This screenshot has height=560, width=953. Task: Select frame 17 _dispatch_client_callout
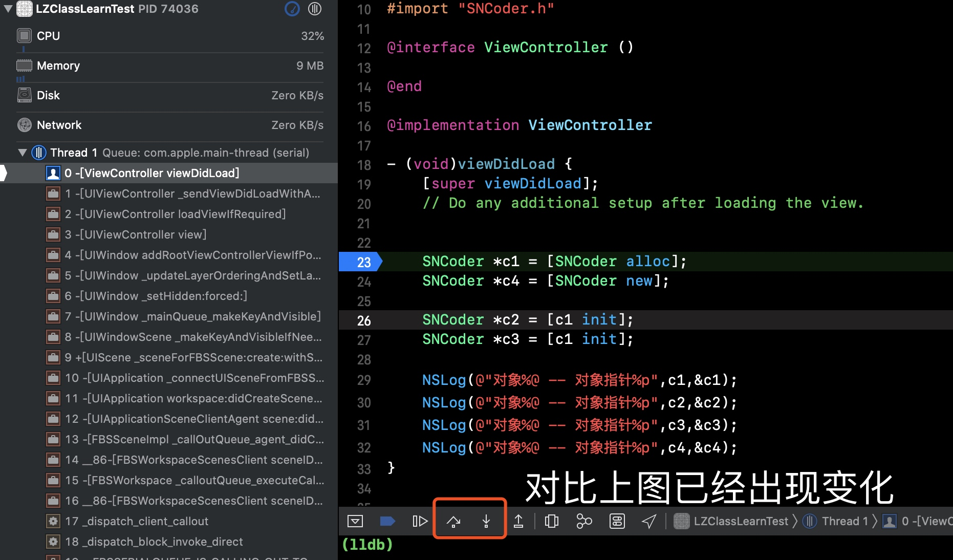pyautogui.click(x=169, y=521)
